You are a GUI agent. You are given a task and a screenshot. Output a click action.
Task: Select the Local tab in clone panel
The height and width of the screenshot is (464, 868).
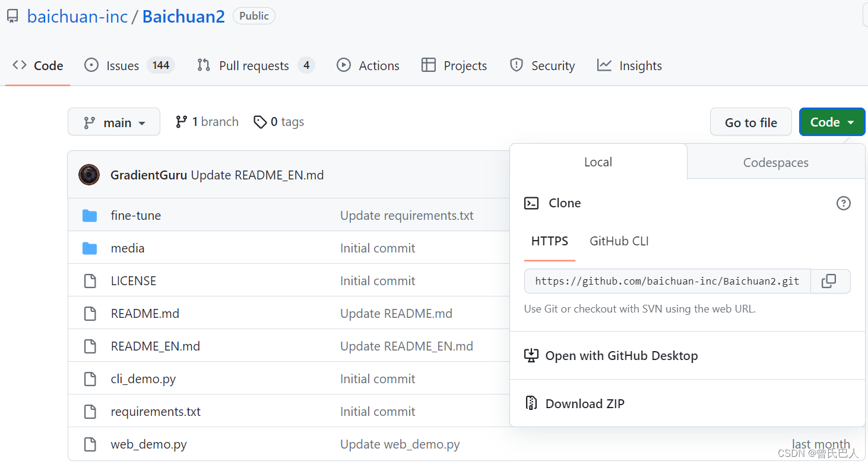[x=598, y=162]
